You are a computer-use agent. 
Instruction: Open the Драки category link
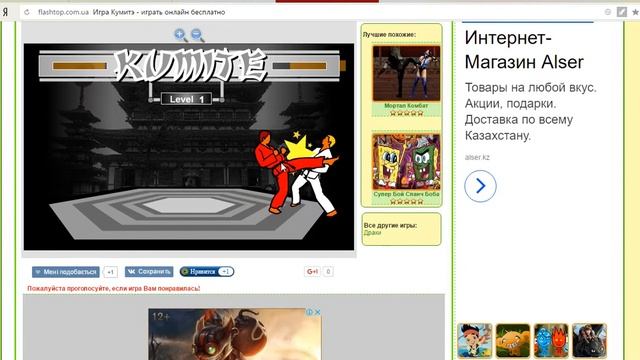[x=372, y=233]
